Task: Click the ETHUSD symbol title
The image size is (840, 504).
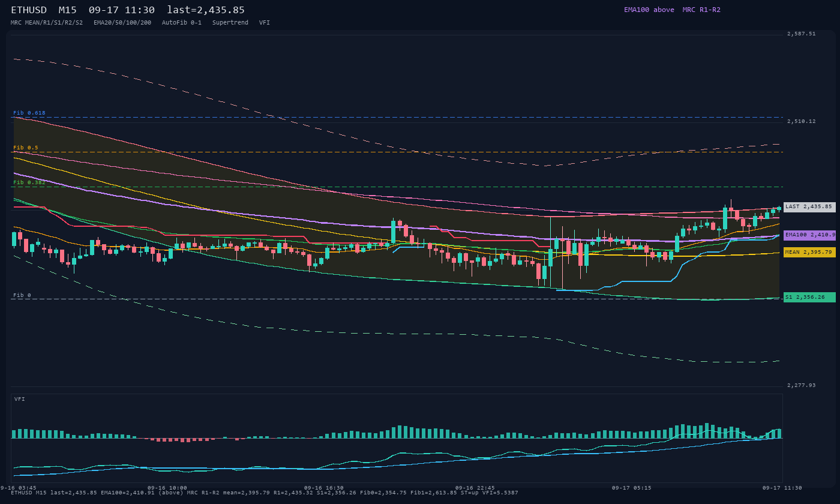Action: (x=29, y=10)
